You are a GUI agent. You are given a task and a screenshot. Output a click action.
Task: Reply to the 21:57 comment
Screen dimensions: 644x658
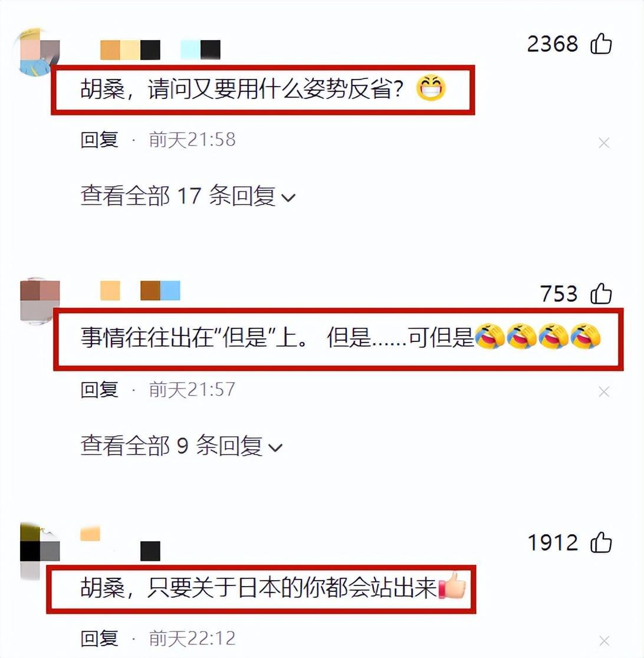(x=99, y=389)
